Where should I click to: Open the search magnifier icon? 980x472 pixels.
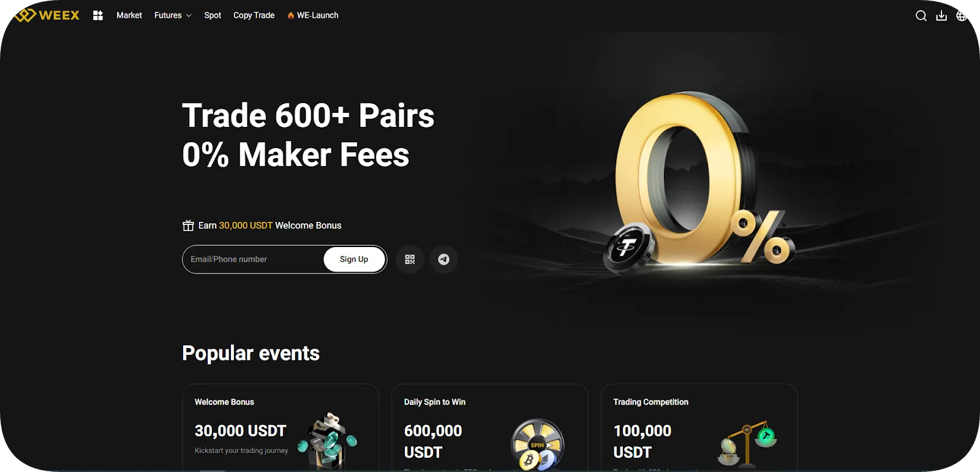921,16
